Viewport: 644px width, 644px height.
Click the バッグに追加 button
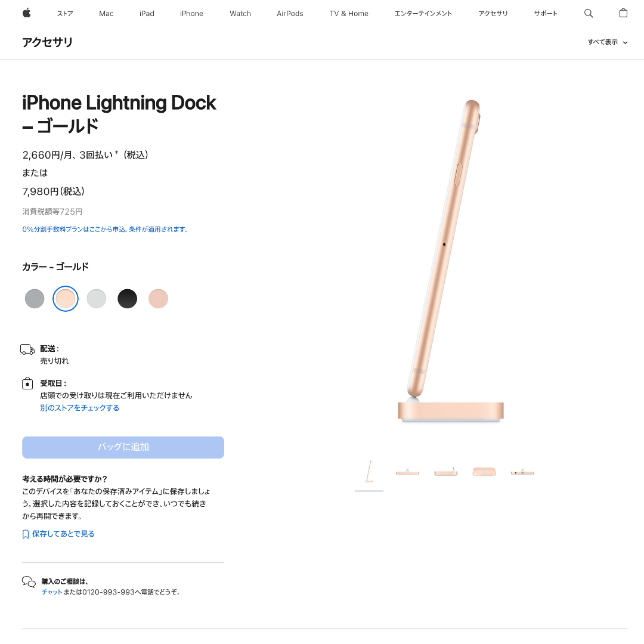(123, 447)
